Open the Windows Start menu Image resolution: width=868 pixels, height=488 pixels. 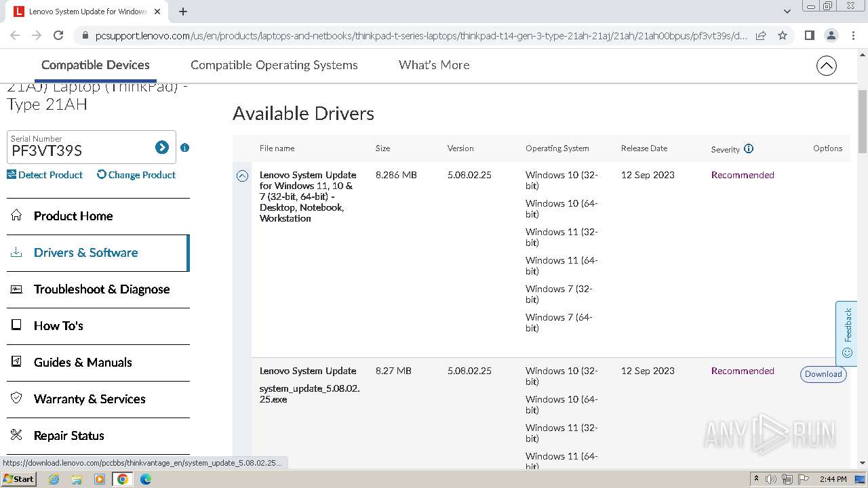(x=18, y=479)
